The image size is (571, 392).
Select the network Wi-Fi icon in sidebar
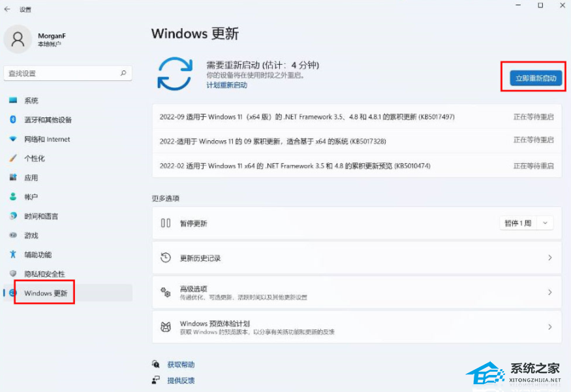click(13, 139)
